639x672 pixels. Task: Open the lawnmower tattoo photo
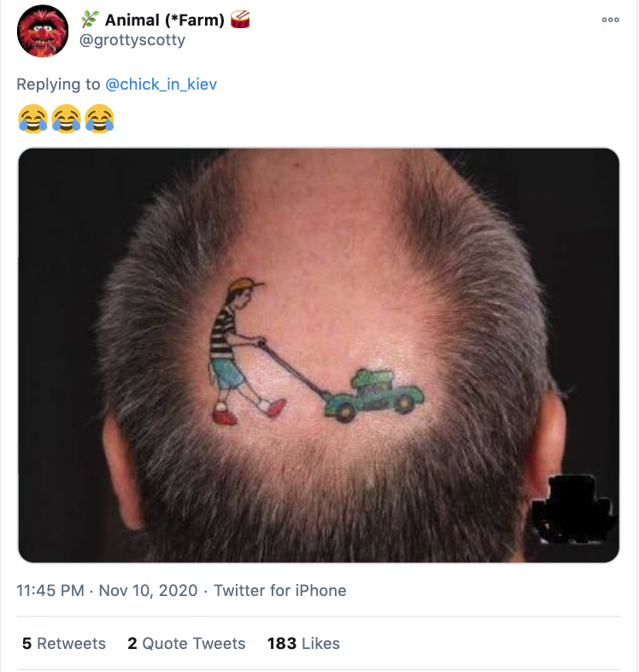pyautogui.click(x=319, y=355)
